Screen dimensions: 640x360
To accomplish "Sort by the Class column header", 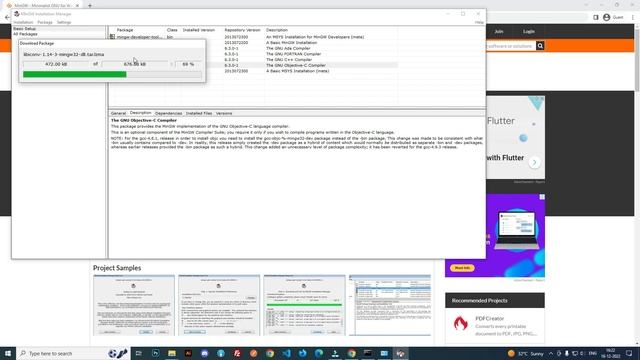I will [172, 30].
